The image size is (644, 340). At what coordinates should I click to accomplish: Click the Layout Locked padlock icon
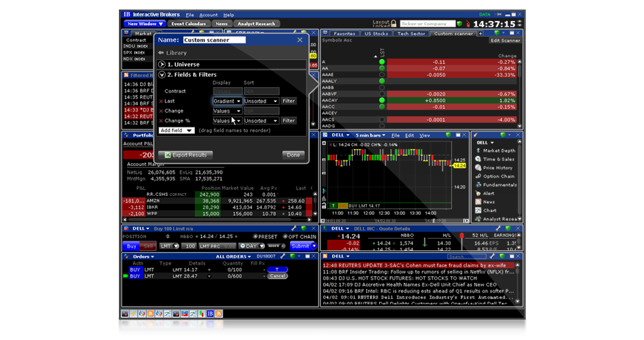395,24
